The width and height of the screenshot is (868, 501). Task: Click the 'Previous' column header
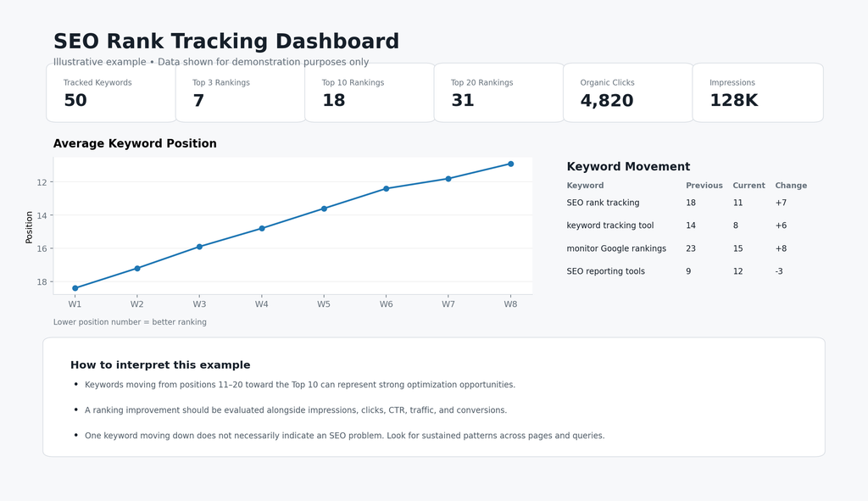[704, 186]
